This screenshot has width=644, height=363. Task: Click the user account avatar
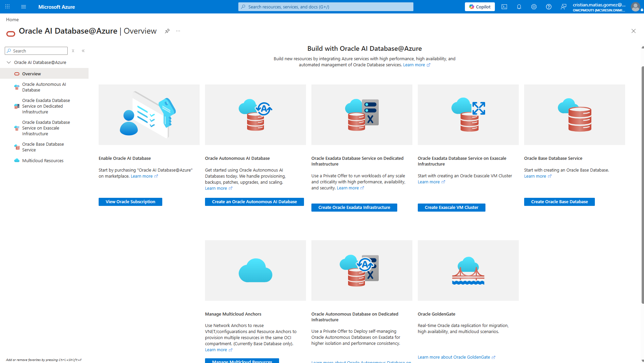coord(636,7)
